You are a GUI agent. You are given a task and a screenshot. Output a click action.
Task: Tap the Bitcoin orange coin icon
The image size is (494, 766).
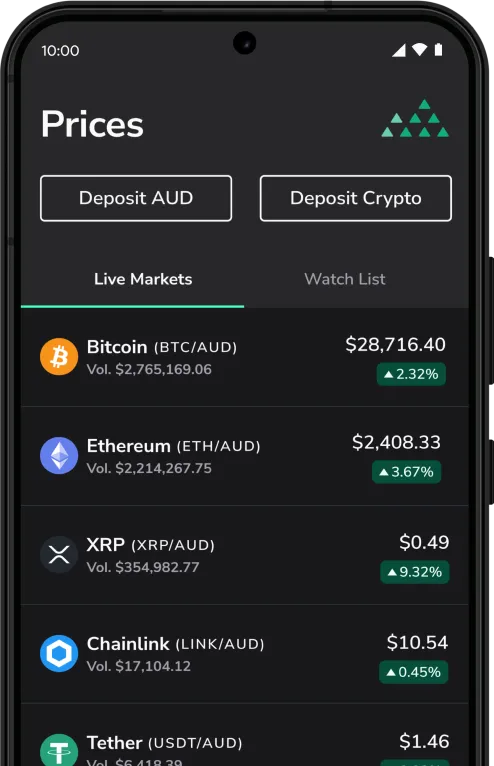click(x=59, y=357)
